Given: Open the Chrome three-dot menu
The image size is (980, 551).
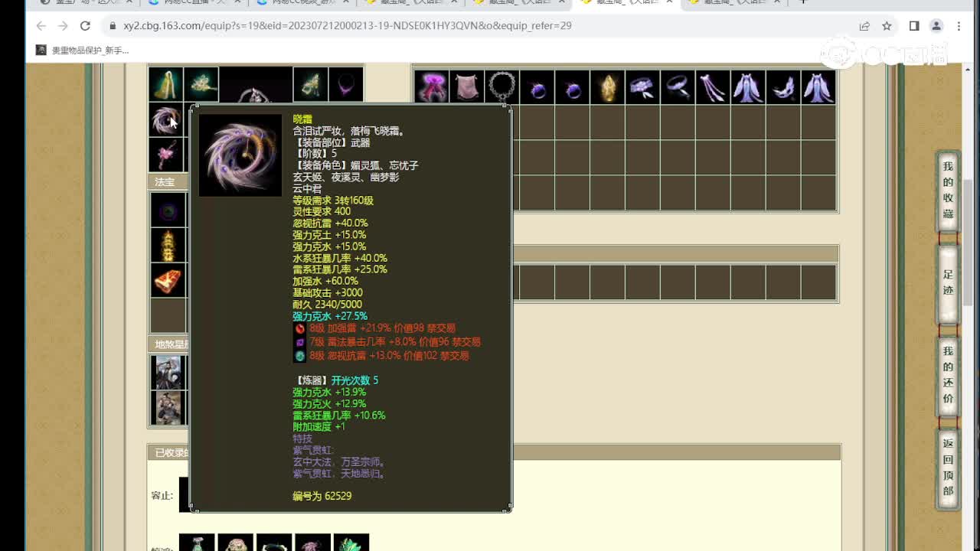Looking at the screenshot, I should point(959,26).
